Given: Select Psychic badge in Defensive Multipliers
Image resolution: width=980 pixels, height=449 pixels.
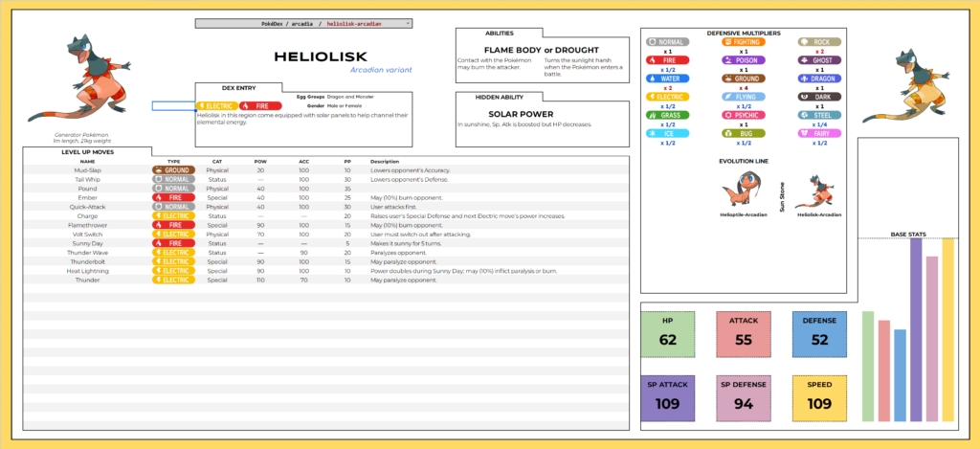Looking at the screenshot, I should click(743, 115).
